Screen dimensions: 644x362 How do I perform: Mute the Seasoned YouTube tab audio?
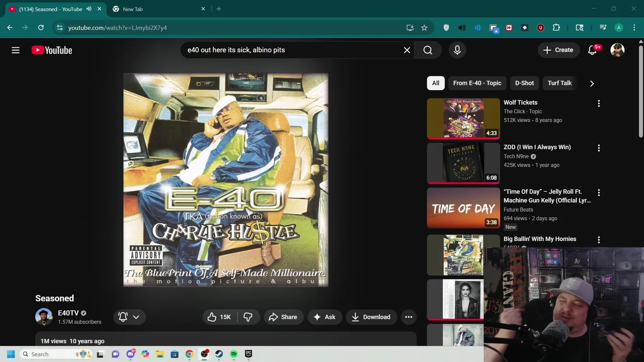coord(89,9)
